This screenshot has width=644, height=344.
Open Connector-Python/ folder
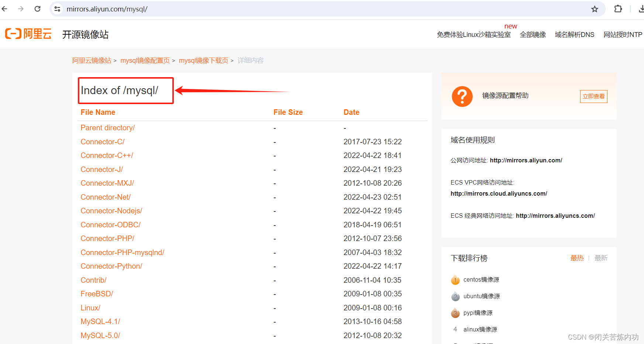[111, 266]
